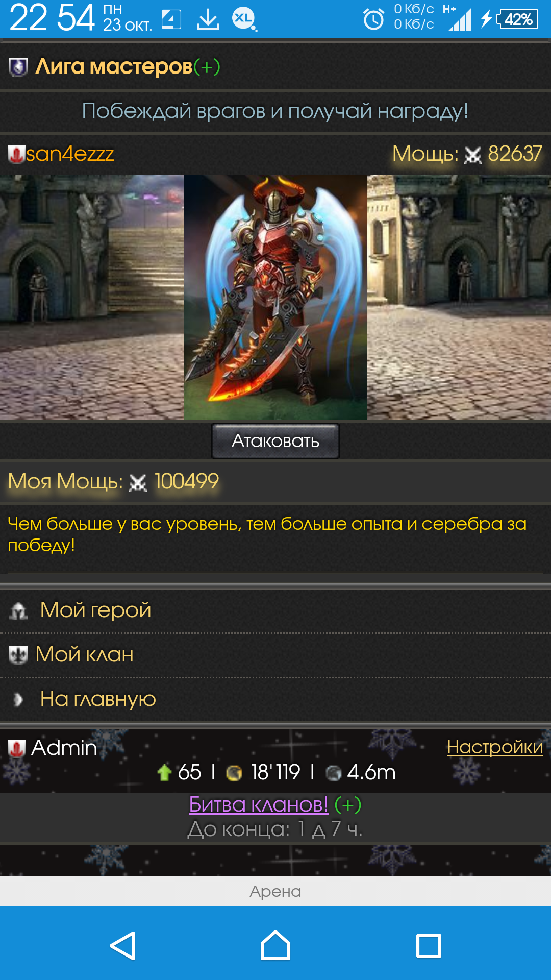Open Мой клан menu item
The height and width of the screenshot is (980, 551).
point(84,654)
